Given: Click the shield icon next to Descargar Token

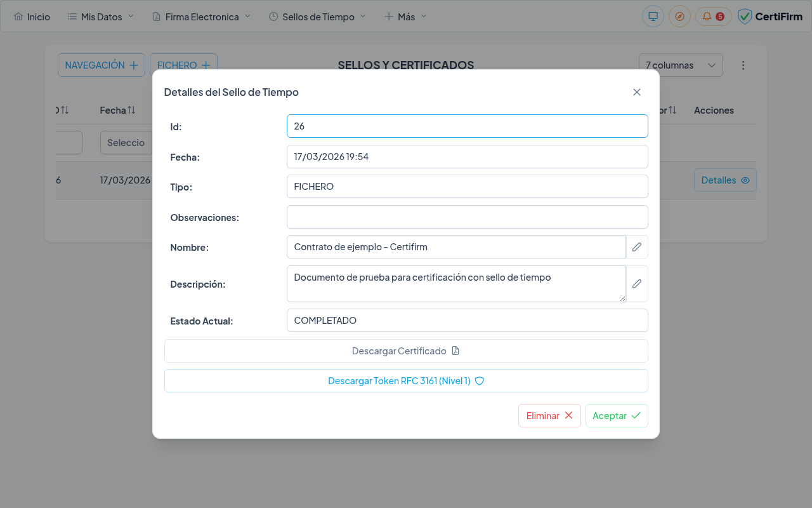Looking at the screenshot, I should 480,380.
